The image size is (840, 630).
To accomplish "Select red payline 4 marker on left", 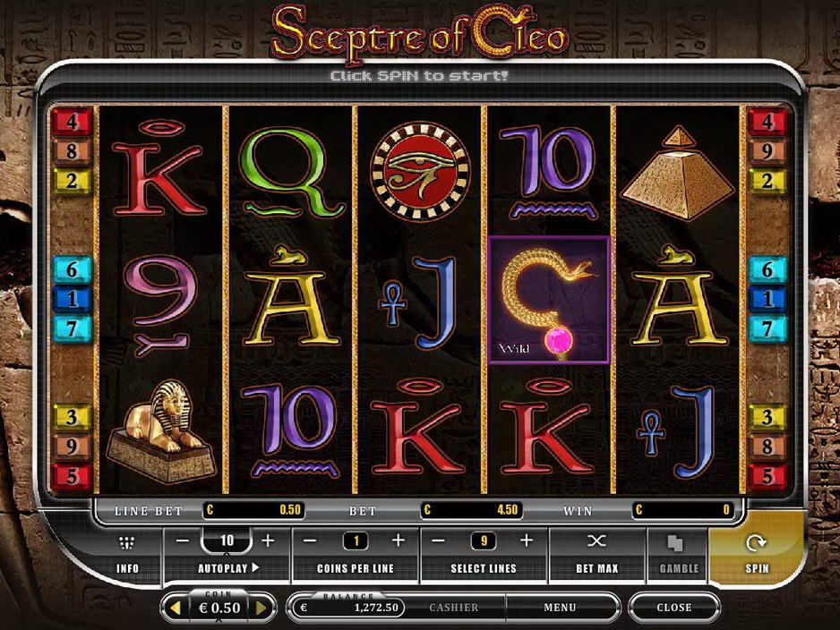I will pos(72,122).
